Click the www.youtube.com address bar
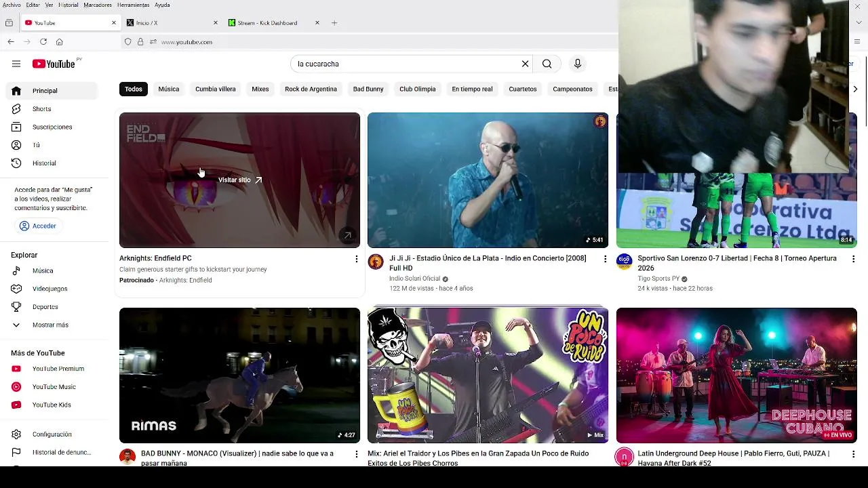Viewport: 868px width, 488px height. coord(186,42)
